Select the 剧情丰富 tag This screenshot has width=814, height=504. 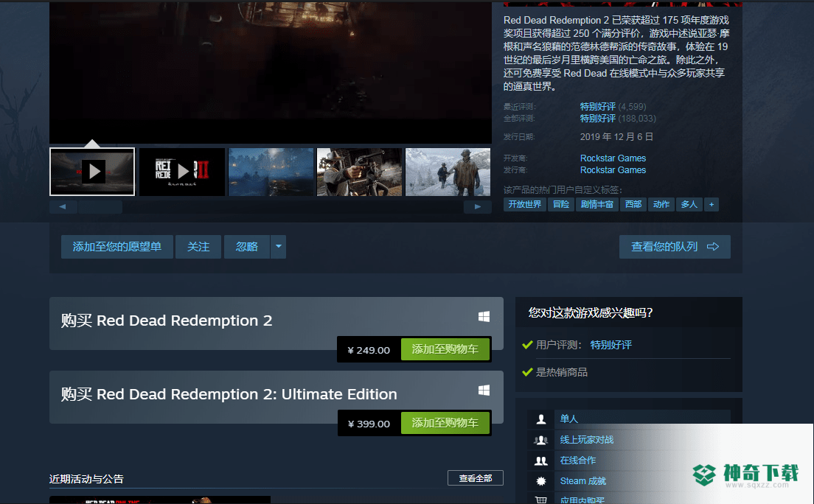pyautogui.click(x=597, y=205)
